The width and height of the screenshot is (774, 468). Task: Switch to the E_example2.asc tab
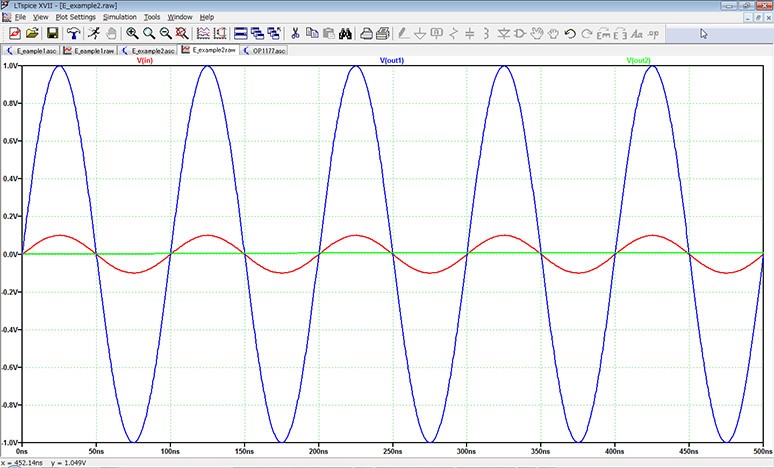tap(146, 49)
